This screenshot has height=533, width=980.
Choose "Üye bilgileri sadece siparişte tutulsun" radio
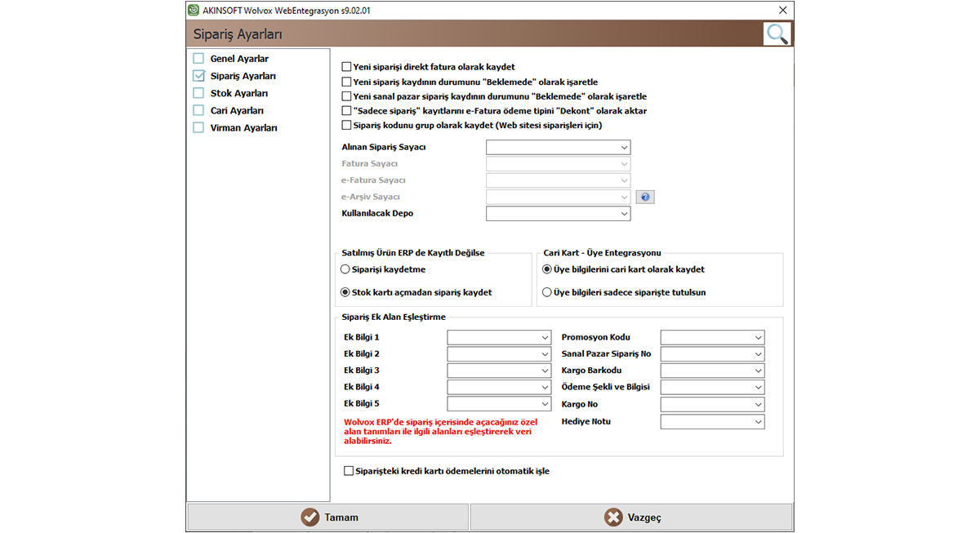coord(547,292)
